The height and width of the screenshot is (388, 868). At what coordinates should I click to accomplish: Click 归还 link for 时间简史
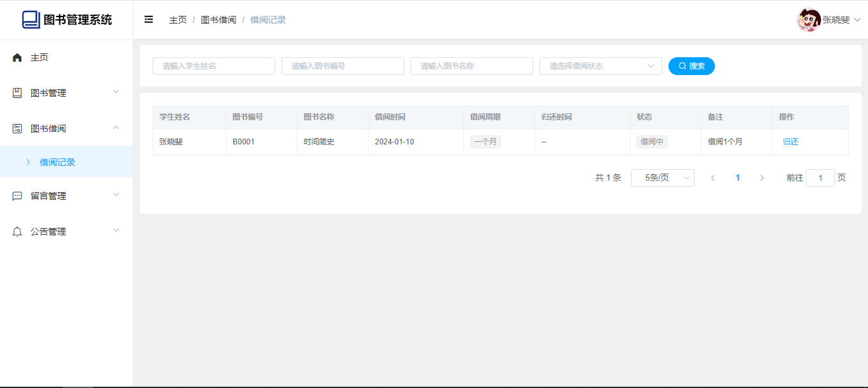coord(790,142)
